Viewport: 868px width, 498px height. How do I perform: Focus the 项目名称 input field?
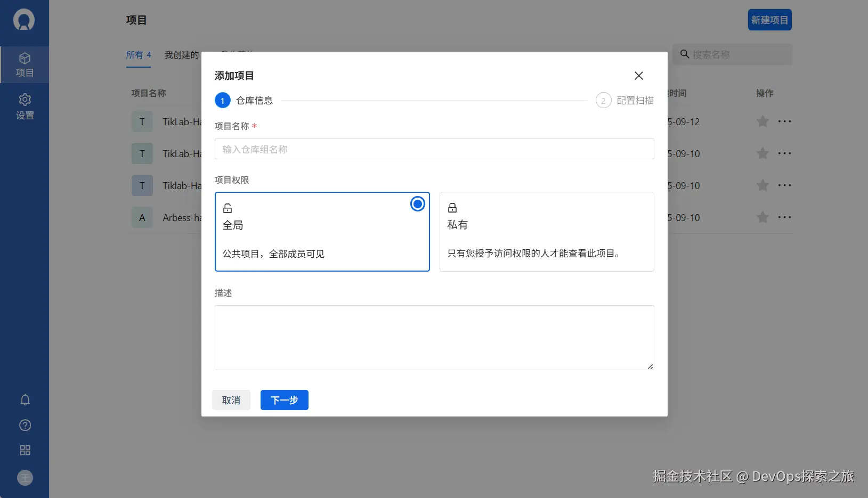[x=434, y=149]
